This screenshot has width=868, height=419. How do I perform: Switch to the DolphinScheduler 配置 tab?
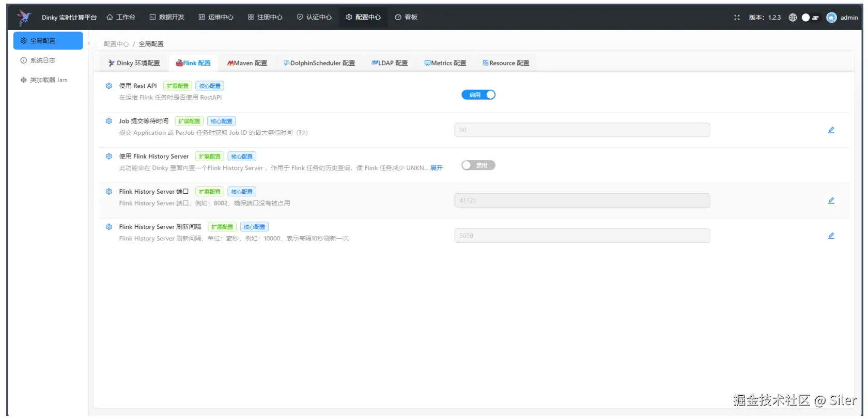point(319,63)
